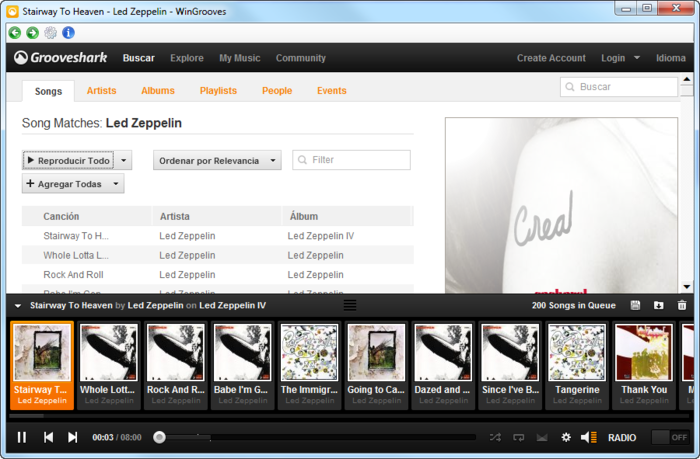
Task: Click Led Zeppelin IV album cell
Action: click(321, 236)
